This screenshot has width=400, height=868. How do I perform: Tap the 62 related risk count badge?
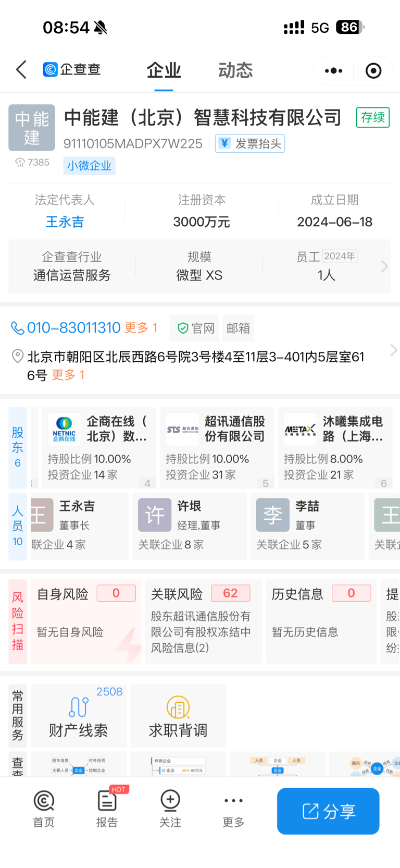pos(231,593)
